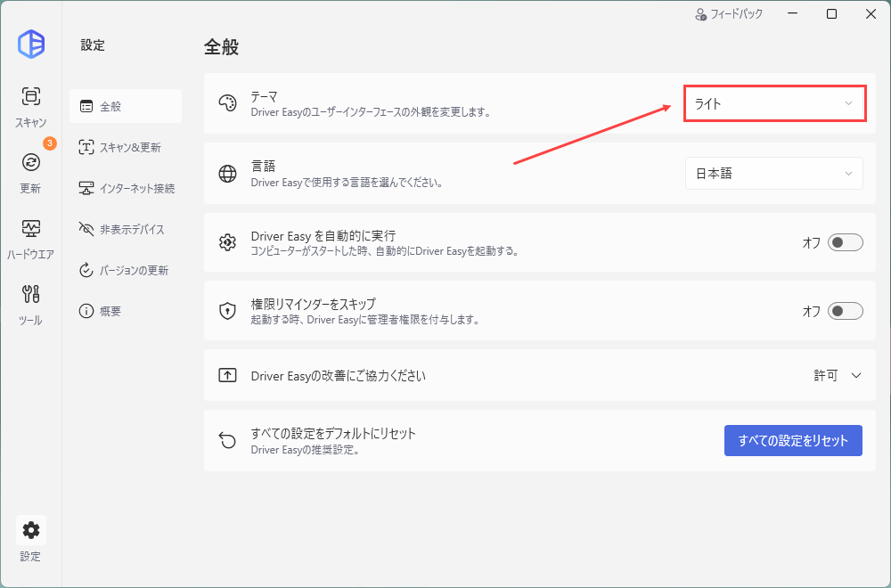Viewport: 891px width, 588px height.
Task: Select the 概要 settings menu item
Action: tap(126, 311)
